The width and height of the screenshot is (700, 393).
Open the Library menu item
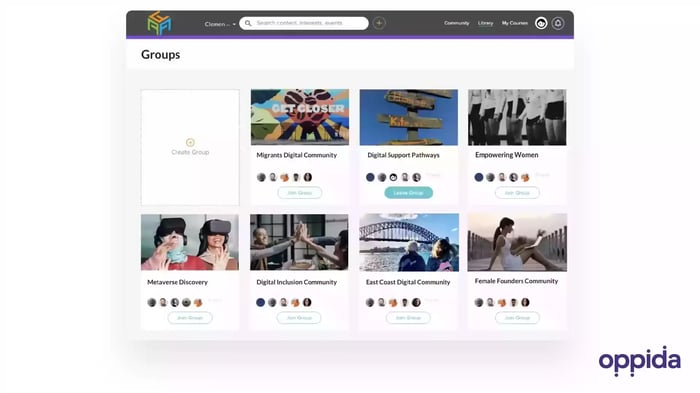click(485, 23)
